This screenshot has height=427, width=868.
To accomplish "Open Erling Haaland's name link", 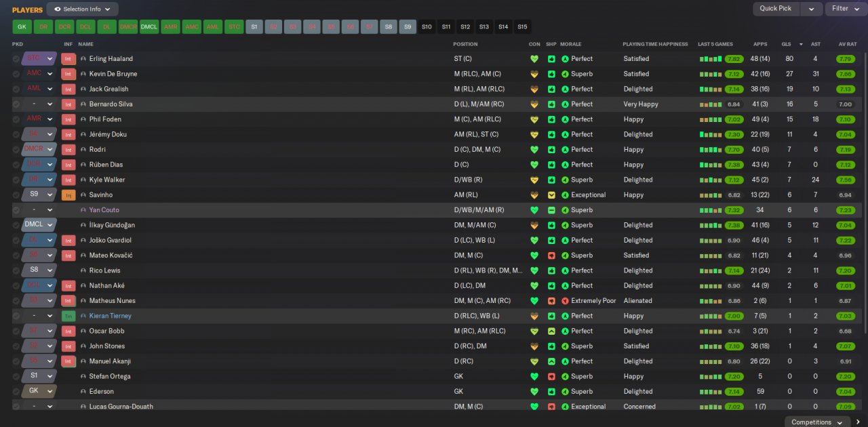I will click(x=111, y=59).
